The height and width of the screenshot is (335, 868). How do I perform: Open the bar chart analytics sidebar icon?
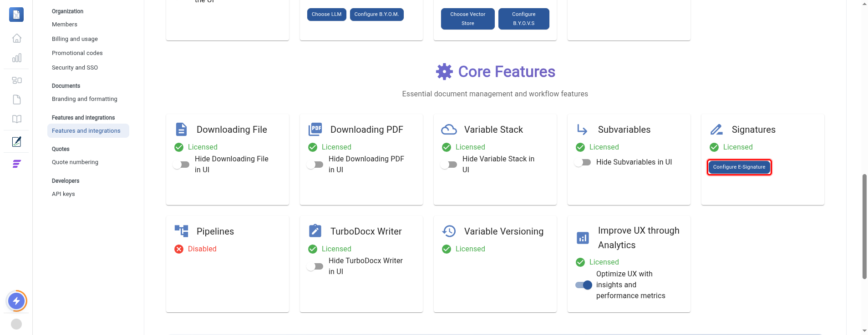coord(17,58)
